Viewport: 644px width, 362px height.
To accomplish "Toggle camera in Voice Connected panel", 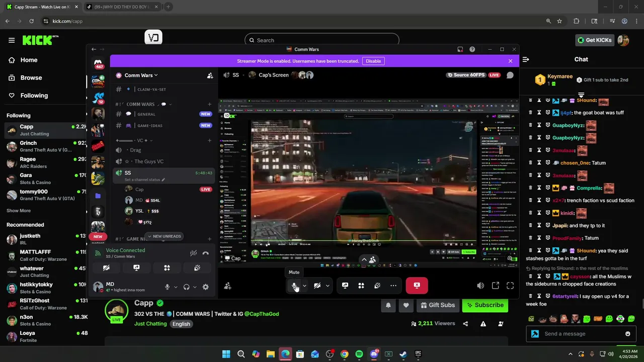I will (x=106, y=268).
